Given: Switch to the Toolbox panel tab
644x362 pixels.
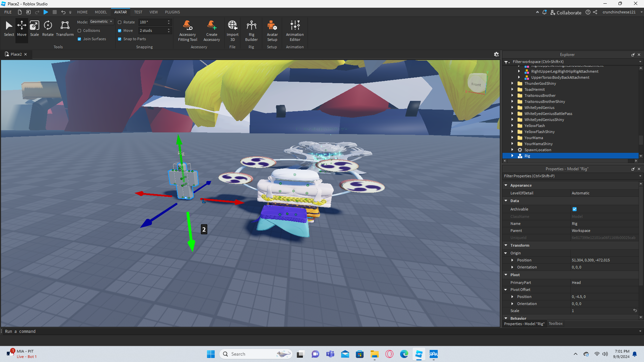Looking at the screenshot, I should [555, 324].
